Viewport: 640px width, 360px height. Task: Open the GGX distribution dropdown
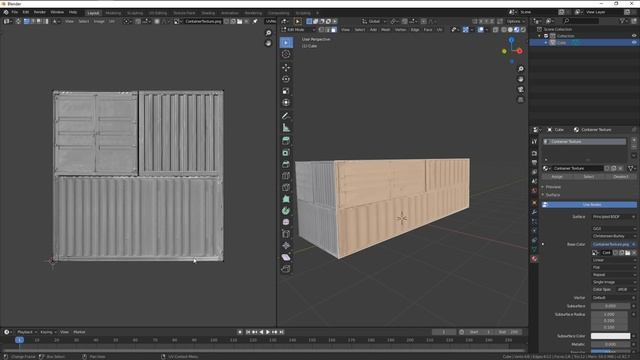pyautogui.click(x=613, y=229)
